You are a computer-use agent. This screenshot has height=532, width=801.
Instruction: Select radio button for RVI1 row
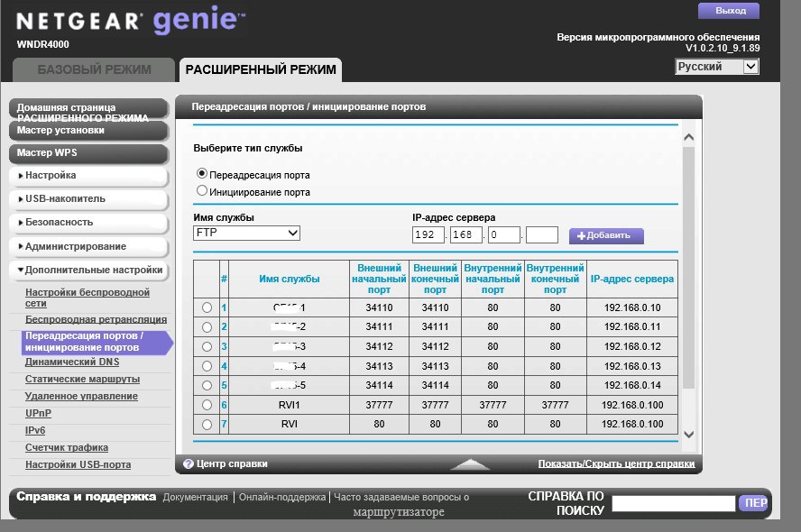[207, 405]
